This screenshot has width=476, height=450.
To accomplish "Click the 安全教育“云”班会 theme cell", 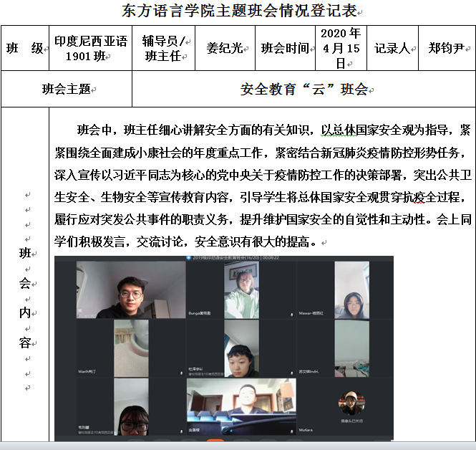I will [304, 89].
